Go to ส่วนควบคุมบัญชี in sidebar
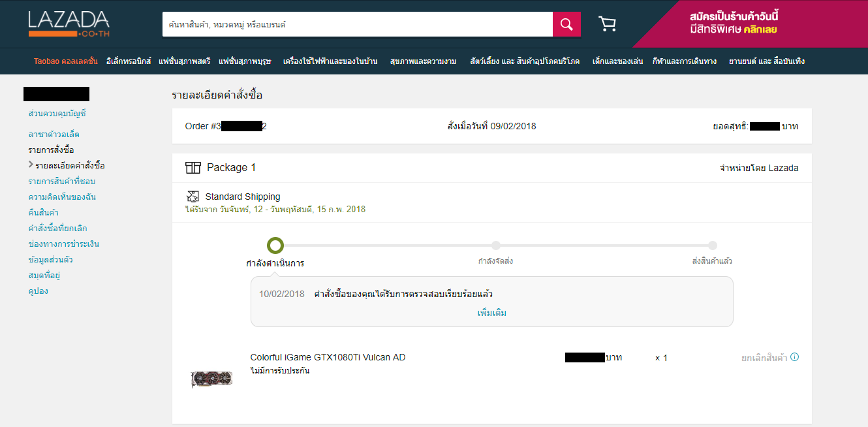The height and width of the screenshot is (427, 868). click(x=57, y=114)
